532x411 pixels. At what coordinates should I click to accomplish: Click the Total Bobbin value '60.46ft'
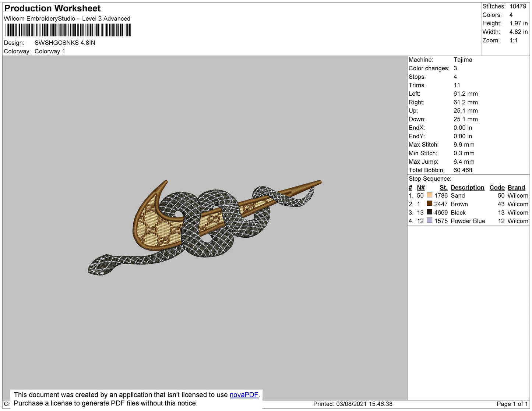[463, 170]
